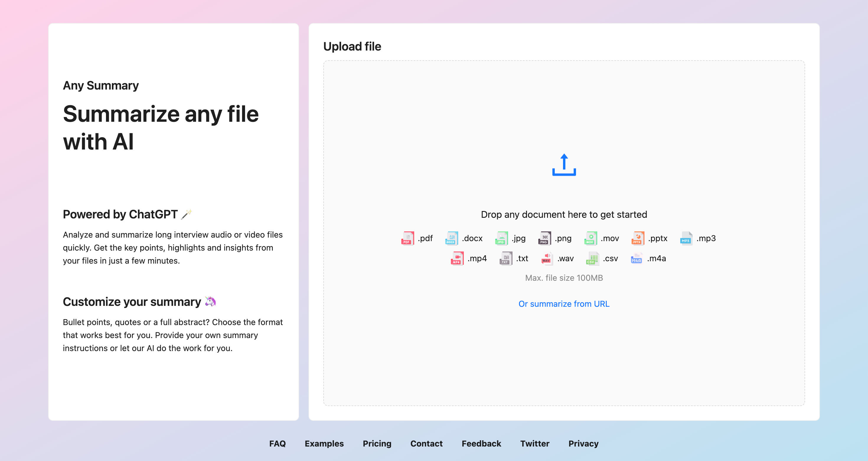Click the blue upload arrow icon
The height and width of the screenshot is (461, 868).
564,165
